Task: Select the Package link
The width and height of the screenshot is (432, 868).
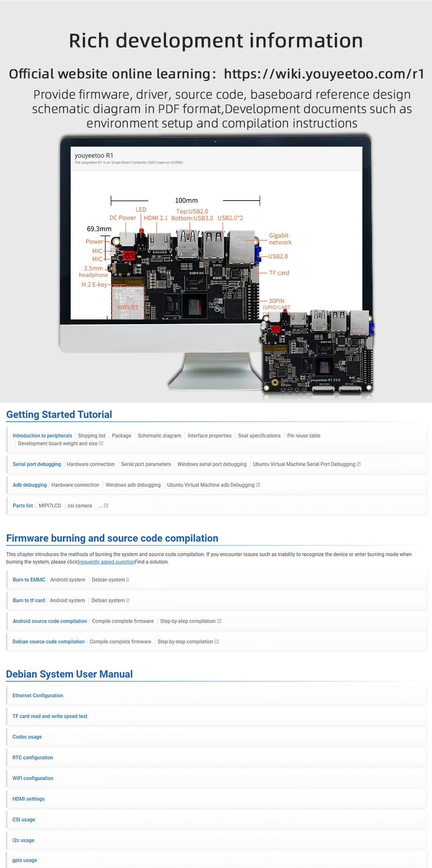Action: (x=121, y=436)
